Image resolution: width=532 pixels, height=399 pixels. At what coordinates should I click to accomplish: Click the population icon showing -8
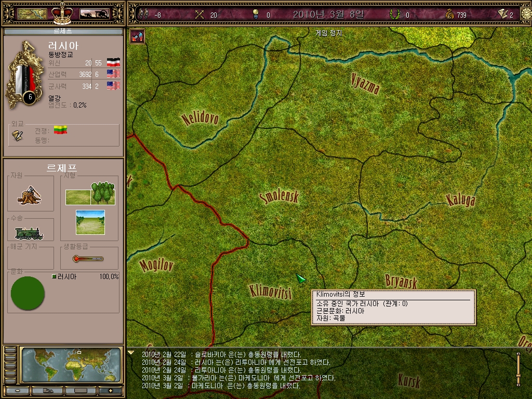[x=144, y=14]
